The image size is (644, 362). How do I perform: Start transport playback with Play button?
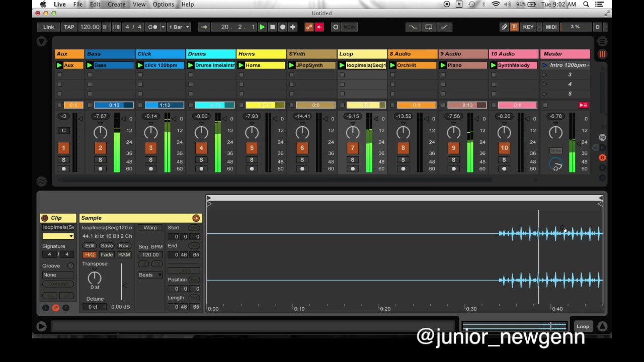point(262,27)
